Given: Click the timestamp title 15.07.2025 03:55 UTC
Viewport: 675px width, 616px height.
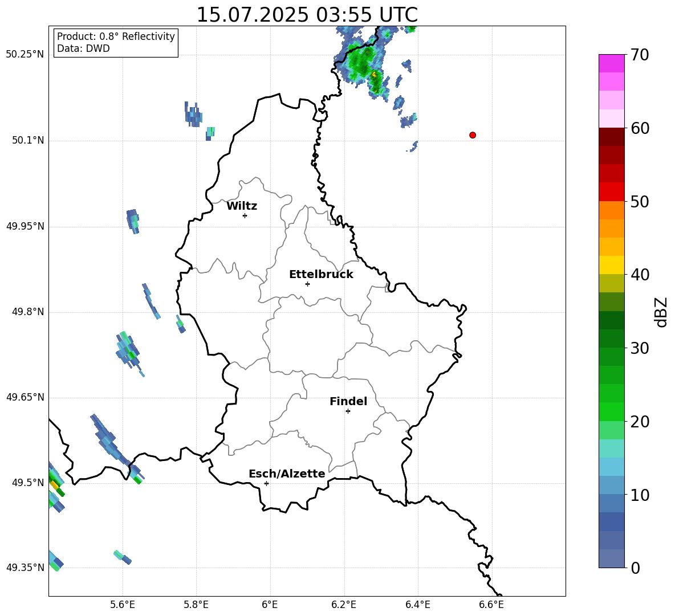Looking at the screenshot, I should point(307,15).
